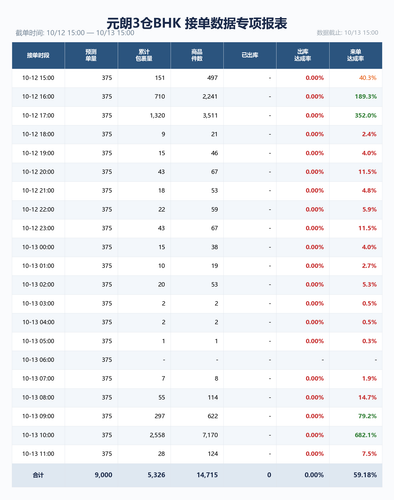This screenshot has height=500, width=394.
Task: Click the 10-12 22:00 time cell
Action: click(x=38, y=210)
